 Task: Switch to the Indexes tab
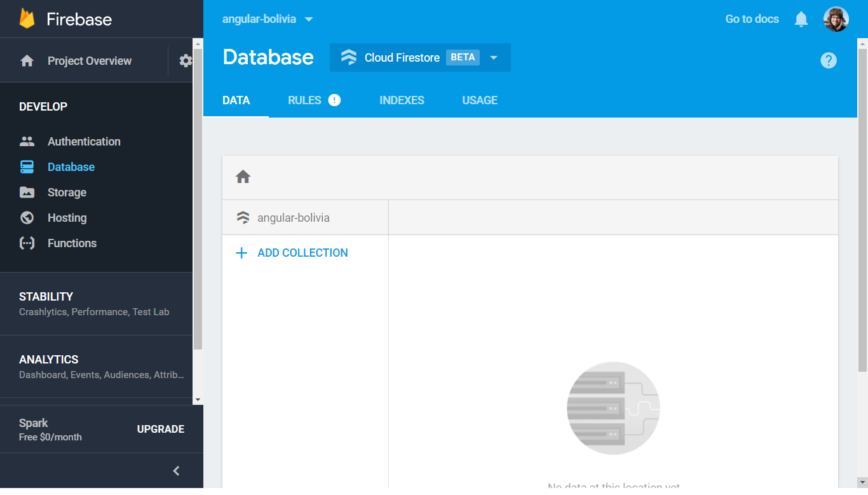(402, 100)
